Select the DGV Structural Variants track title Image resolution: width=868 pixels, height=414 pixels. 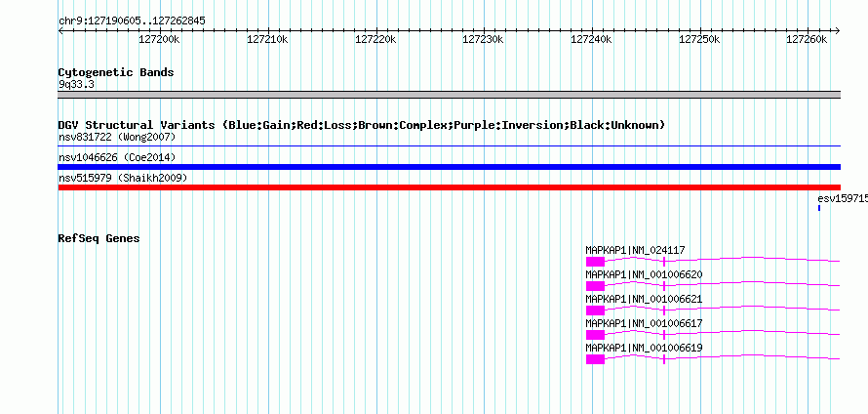(362, 125)
